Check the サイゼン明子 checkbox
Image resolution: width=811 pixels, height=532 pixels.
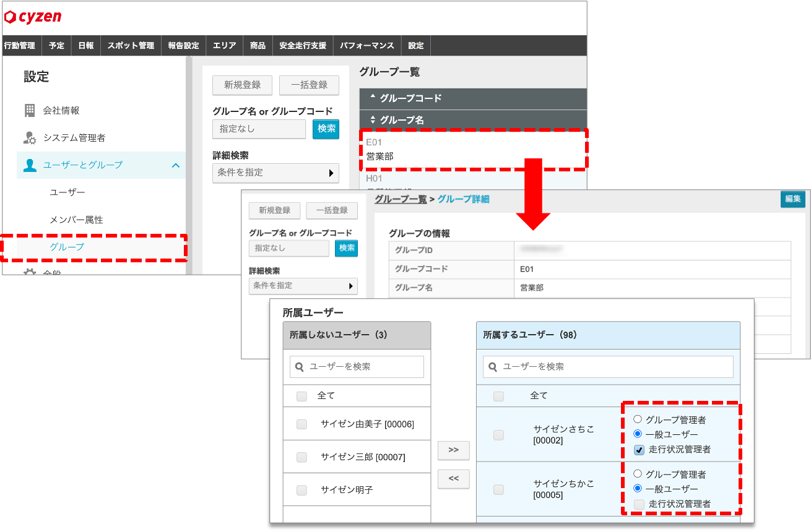click(x=301, y=491)
